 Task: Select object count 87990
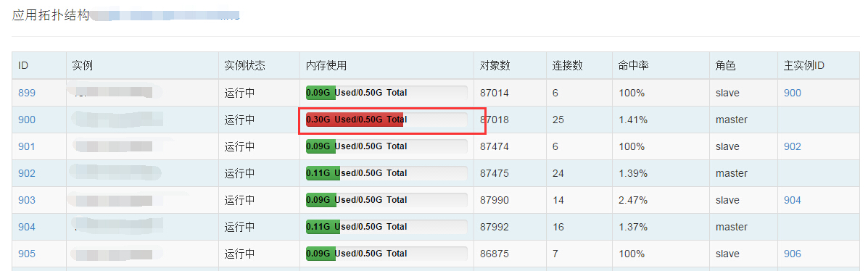[x=495, y=200]
